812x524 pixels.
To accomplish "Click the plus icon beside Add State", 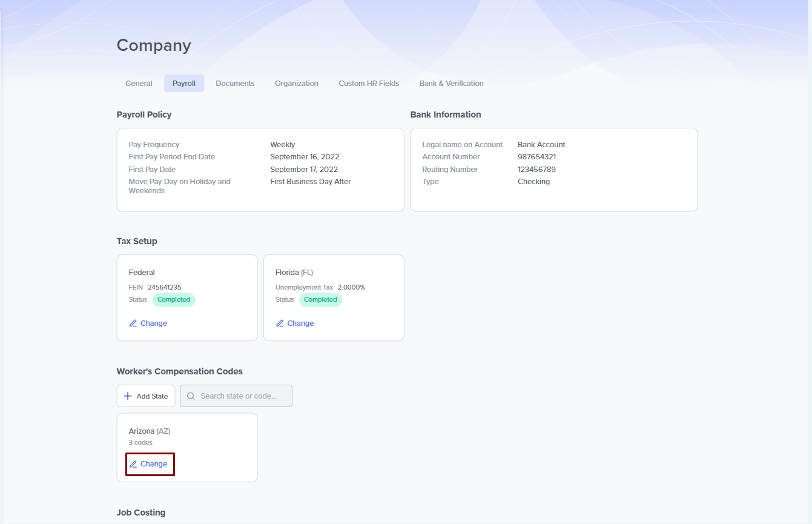I will (128, 396).
